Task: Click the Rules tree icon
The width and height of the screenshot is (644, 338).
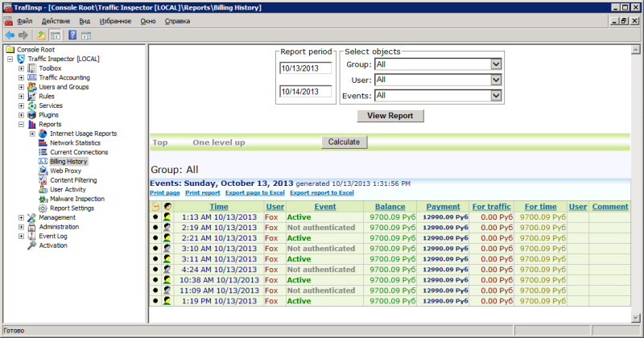Action: coord(31,96)
